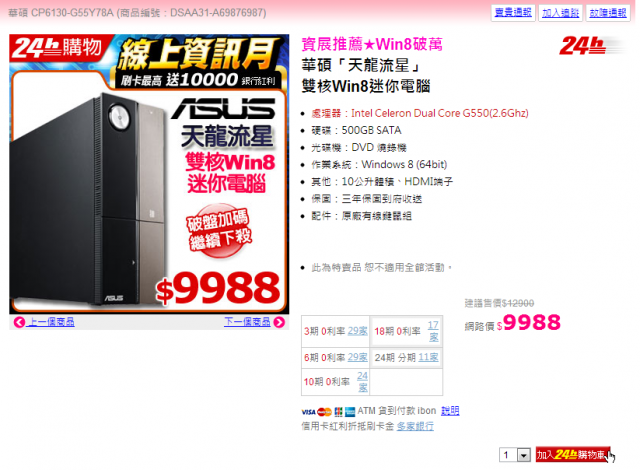Click the MasterCard payment icon
Viewport: 640px width, 470px height.
point(324,412)
